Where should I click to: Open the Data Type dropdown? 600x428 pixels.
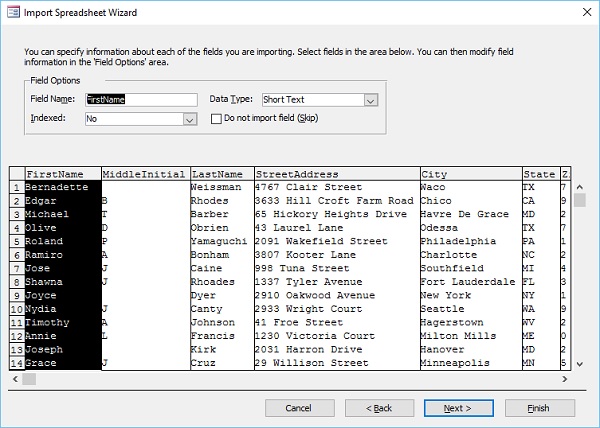[370, 99]
